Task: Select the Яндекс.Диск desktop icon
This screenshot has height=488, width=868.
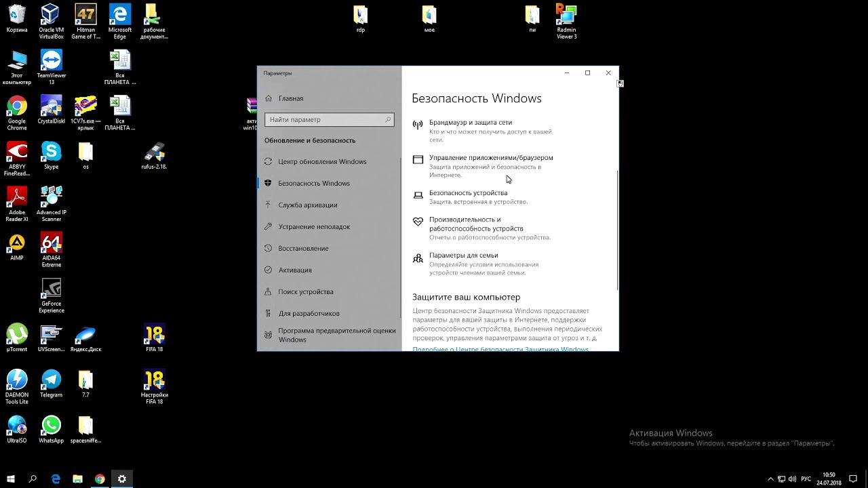Action: tap(85, 338)
